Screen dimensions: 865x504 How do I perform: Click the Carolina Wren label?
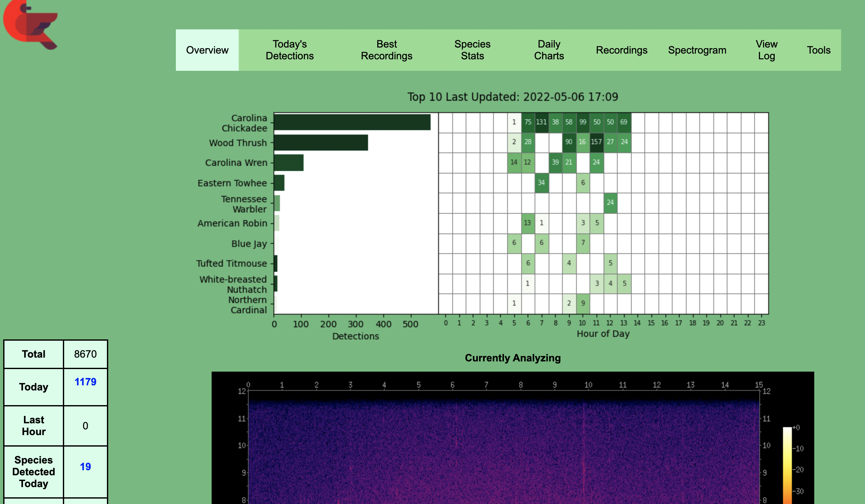[236, 163]
